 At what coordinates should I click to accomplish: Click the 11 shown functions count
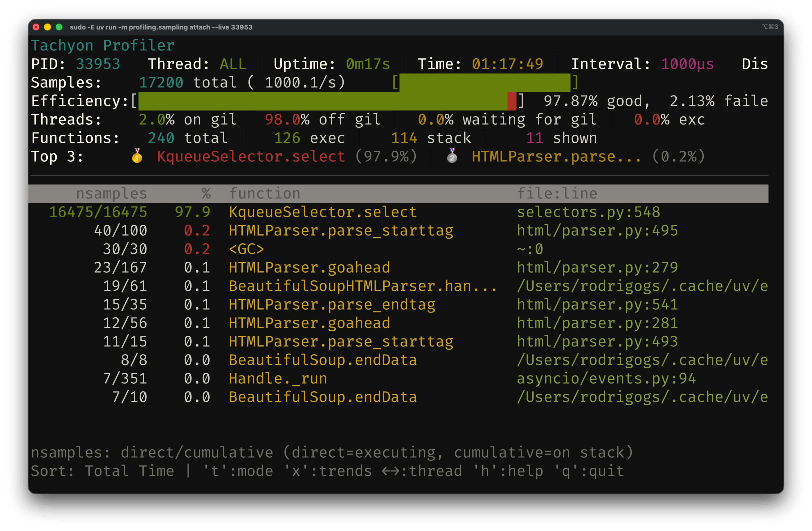pyautogui.click(x=561, y=138)
